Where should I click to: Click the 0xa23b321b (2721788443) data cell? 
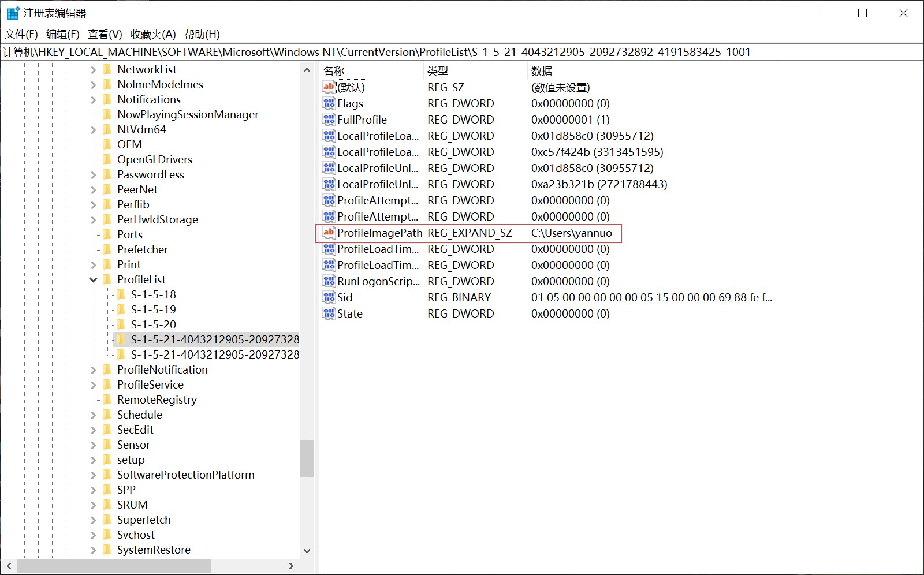tap(599, 184)
